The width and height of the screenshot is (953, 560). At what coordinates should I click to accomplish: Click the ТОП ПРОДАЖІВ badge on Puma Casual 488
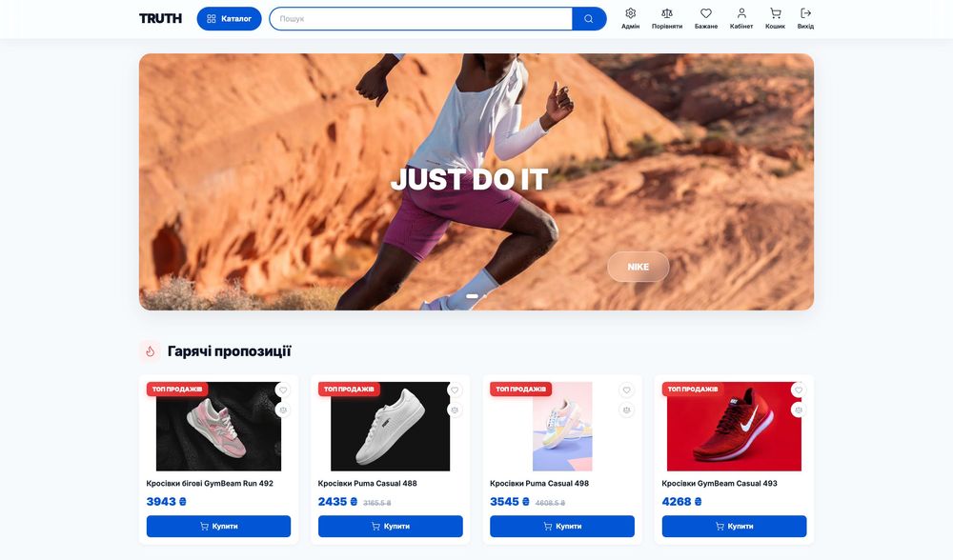point(350,389)
